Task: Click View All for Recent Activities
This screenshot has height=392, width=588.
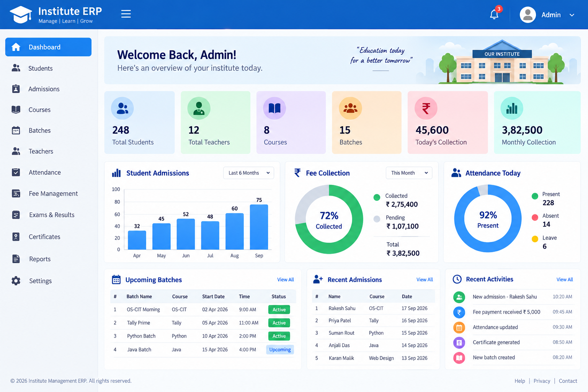Action: click(x=565, y=280)
